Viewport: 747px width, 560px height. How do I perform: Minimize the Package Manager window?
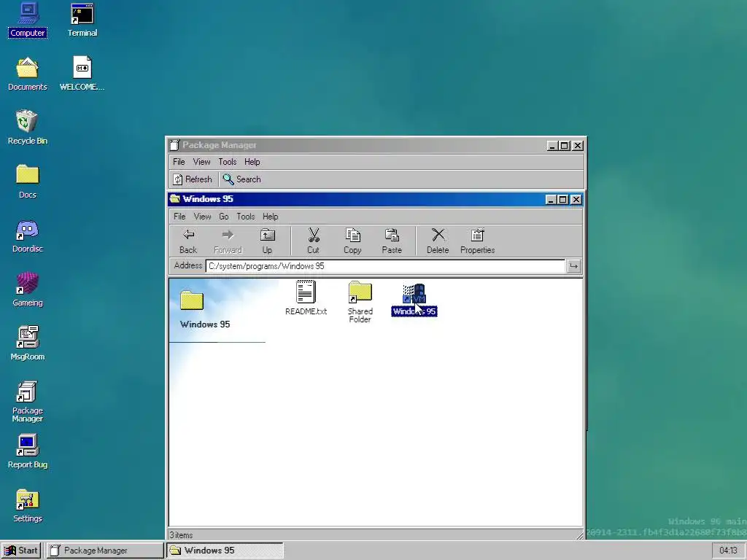point(552,146)
